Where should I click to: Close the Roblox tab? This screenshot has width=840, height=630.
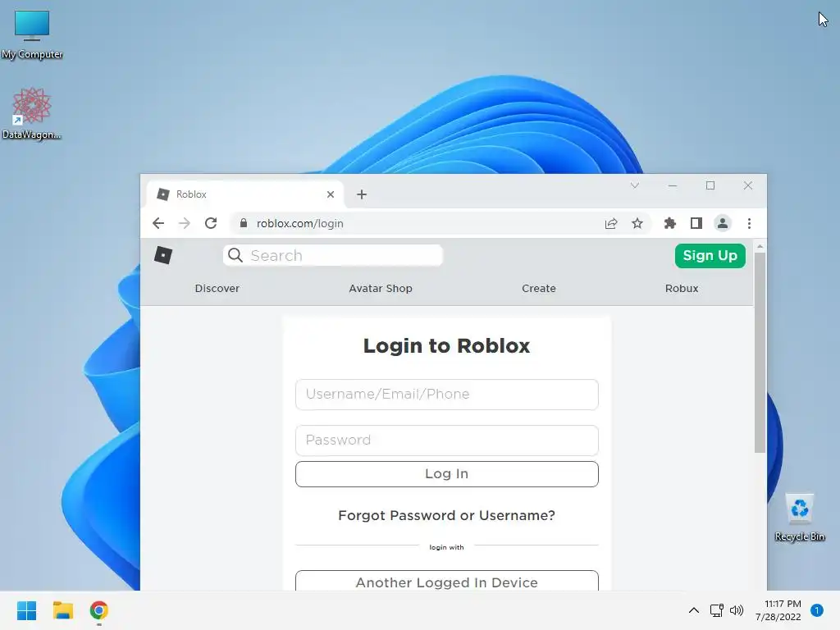[x=331, y=194]
